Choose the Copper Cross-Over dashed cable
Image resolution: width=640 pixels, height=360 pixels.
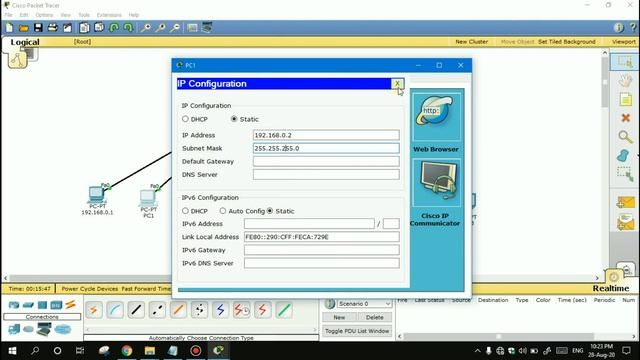157,310
